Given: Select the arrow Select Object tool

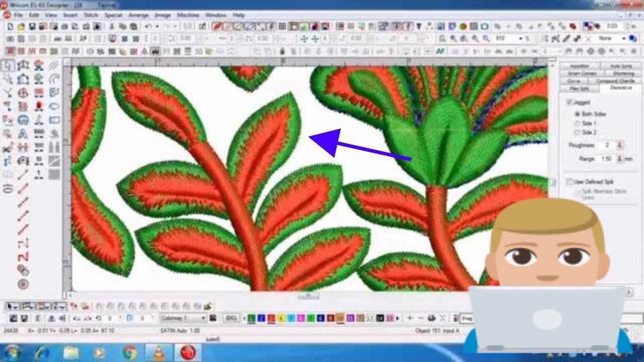Looking at the screenshot, I should (9, 65).
